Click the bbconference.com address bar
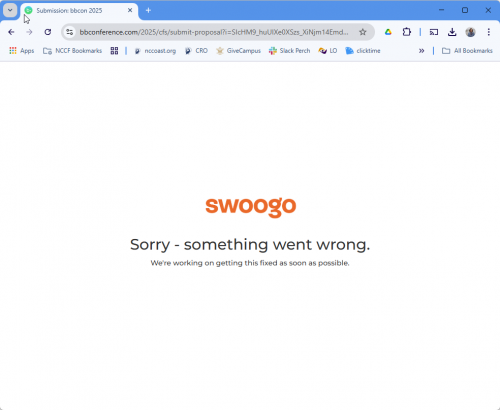The width and height of the screenshot is (500, 410). [x=214, y=32]
